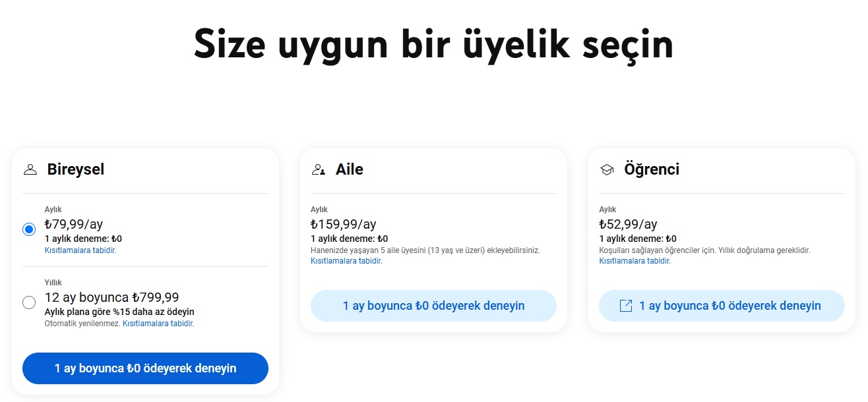
Task: Select the Aylık ₺79,99/ay radio button
Action: pos(29,229)
